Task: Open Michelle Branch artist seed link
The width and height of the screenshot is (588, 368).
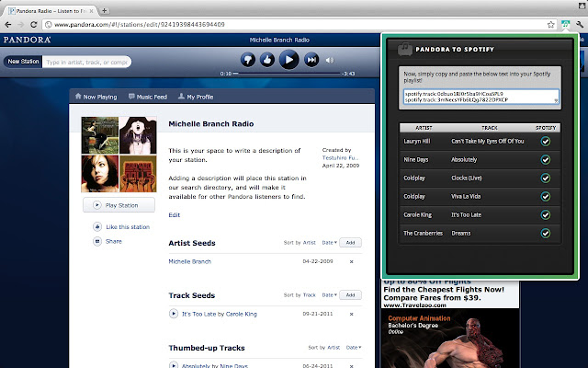Action: tap(190, 261)
